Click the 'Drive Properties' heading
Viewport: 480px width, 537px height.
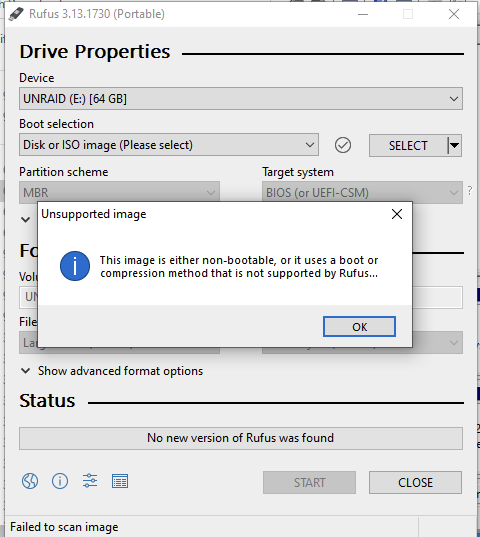click(95, 52)
